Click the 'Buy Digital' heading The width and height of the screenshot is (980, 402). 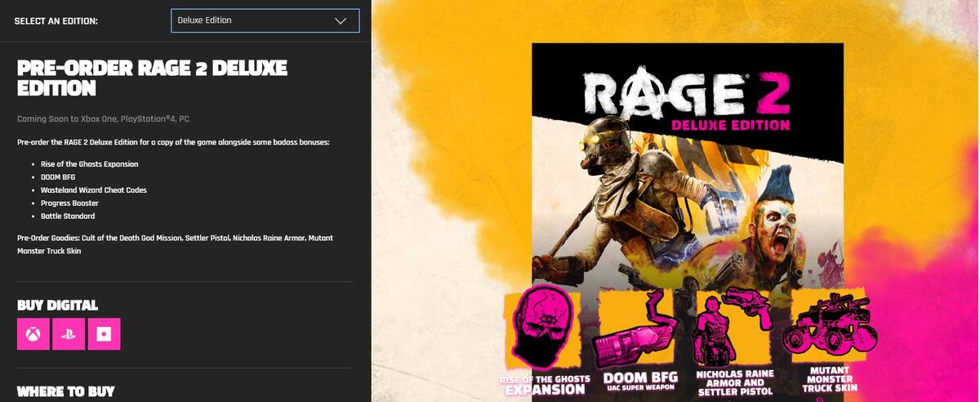tap(57, 306)
